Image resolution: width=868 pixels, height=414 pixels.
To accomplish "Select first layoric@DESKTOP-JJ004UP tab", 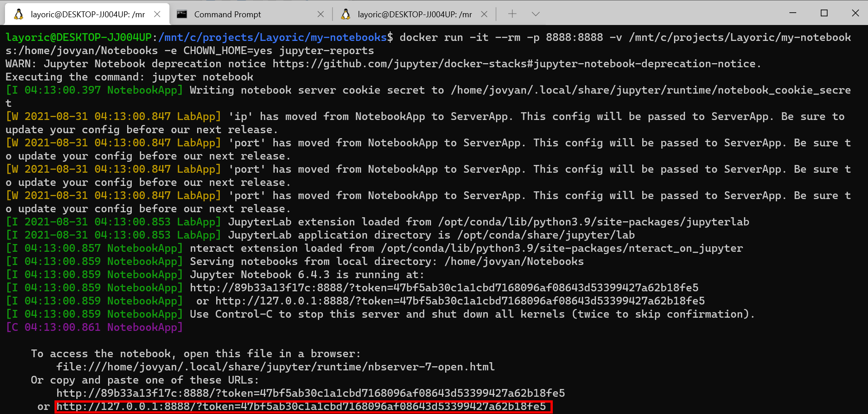I will point(87,14).
